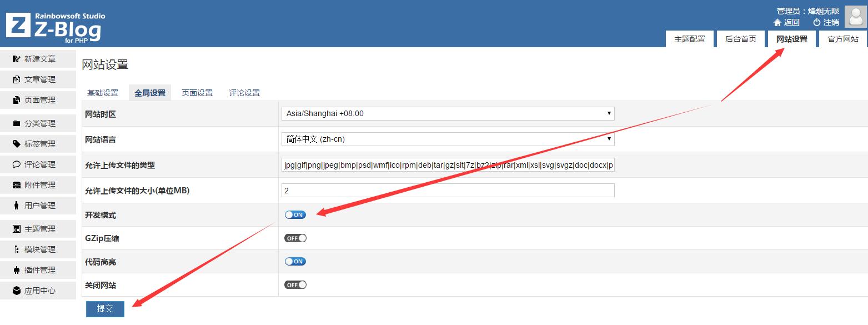This screenshot has height=325, width=868.
Task: Open the 评论设置 tab
Action: 244,93
